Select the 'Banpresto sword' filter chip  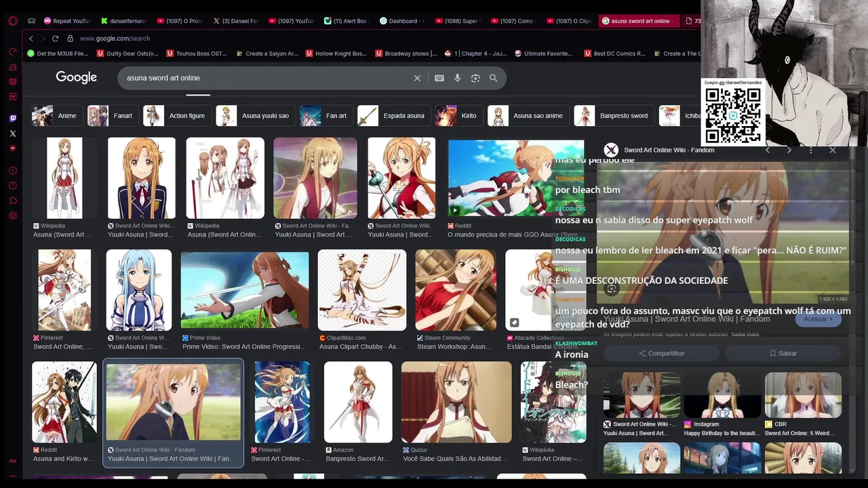[614, 116]
